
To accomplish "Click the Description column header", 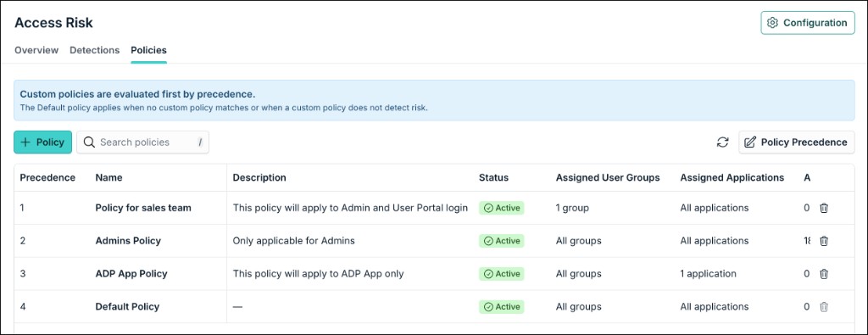I will click(259, 178).
